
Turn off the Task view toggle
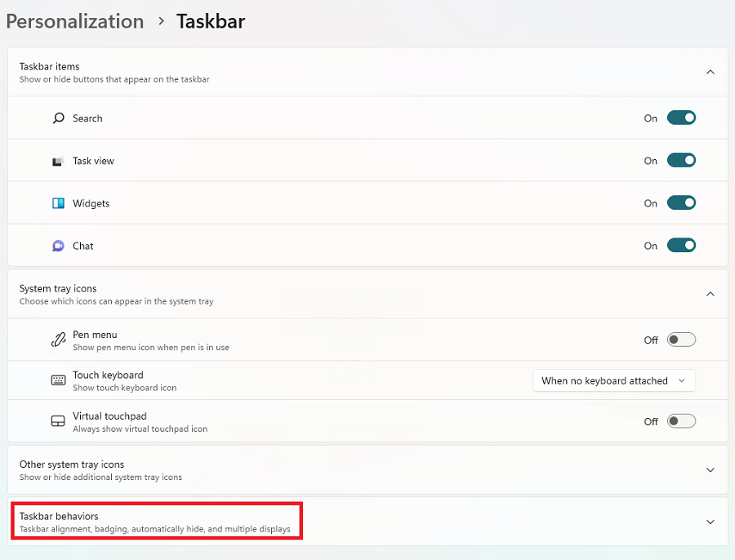(681, 160)
